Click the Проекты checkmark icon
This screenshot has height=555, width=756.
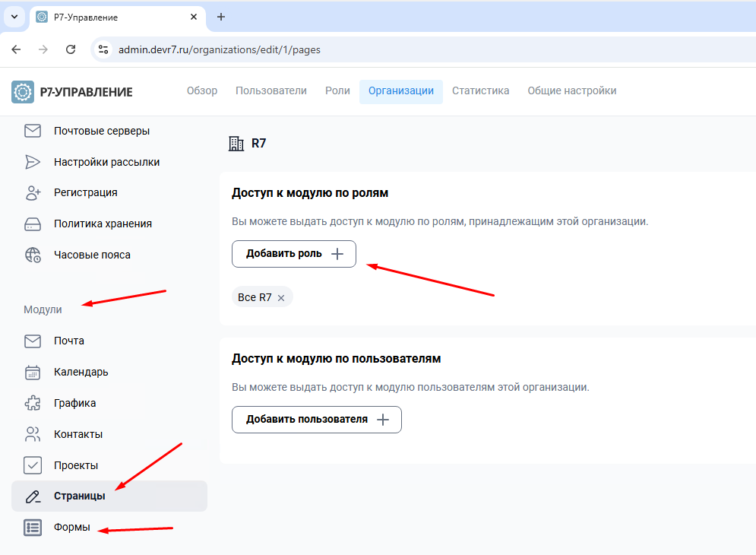pos(32,465)
